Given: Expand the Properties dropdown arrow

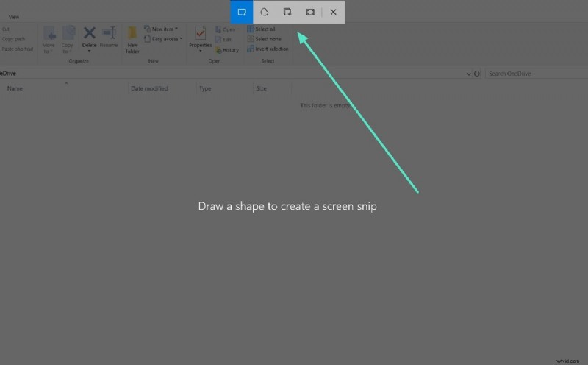Looking at the screenshot, I should (x=200, y=51).
